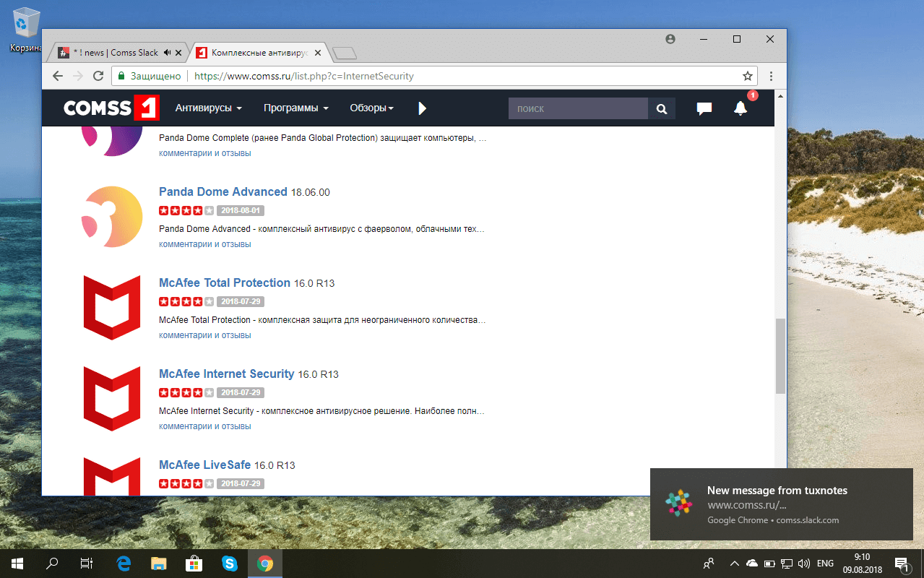Expand the Обзоры dropdown menu
This screenshot has width=924, height=578.
(x=372, y=108)
